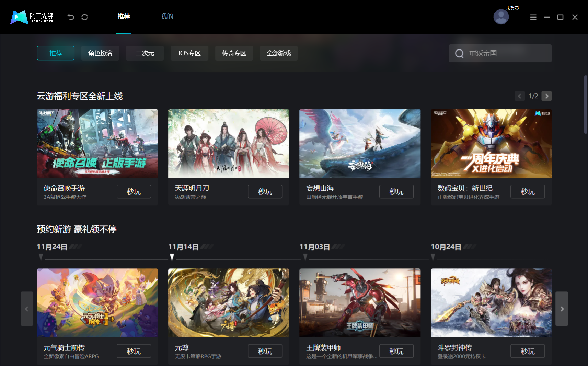The image size is (588, 366).
Task: Minimize the Tencent Pioneer window
Action: [x=547, y=17]
